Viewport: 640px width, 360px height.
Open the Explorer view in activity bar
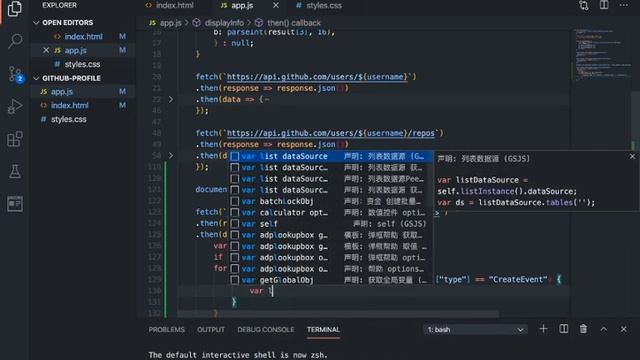tap(15, 9)
